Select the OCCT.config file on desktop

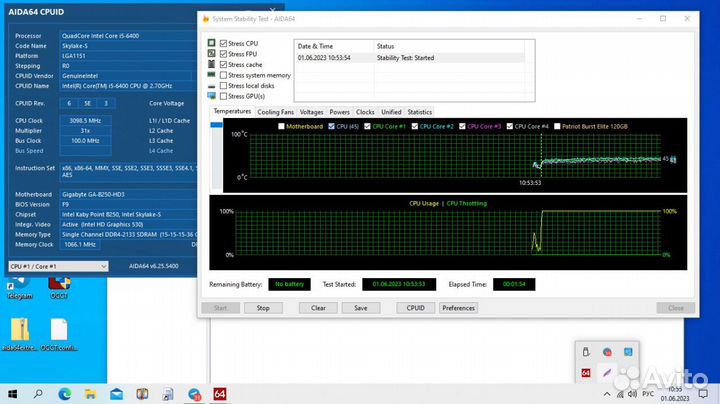(x=59, y=335)
